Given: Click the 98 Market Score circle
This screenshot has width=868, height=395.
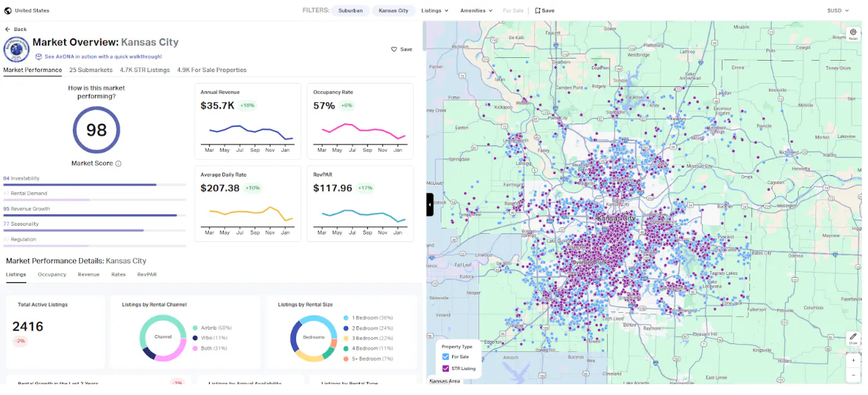Looking at the screenshot, I should pos(96,129).
